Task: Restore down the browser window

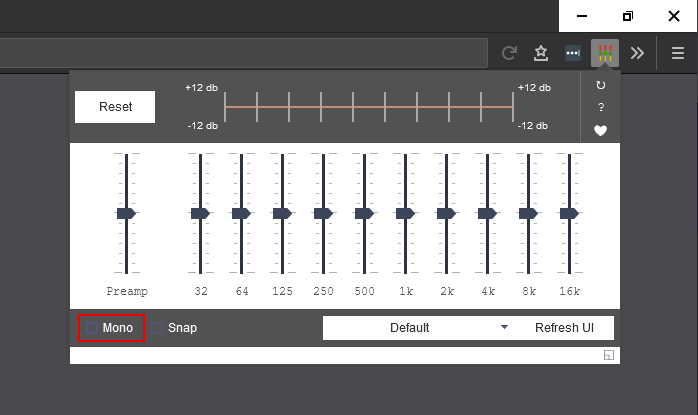Action: coord(628,16)
